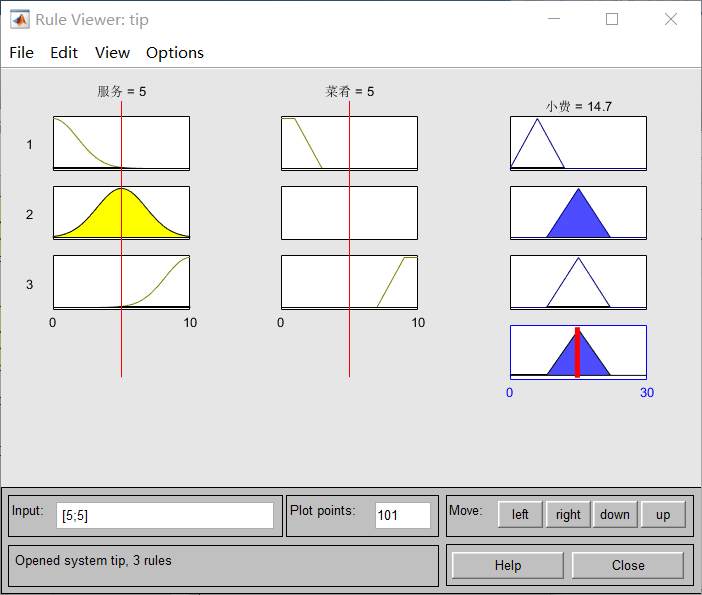Minimize the Rule Viewer window
This screenshot has width=702, height=595.
(x=554, y=19)
